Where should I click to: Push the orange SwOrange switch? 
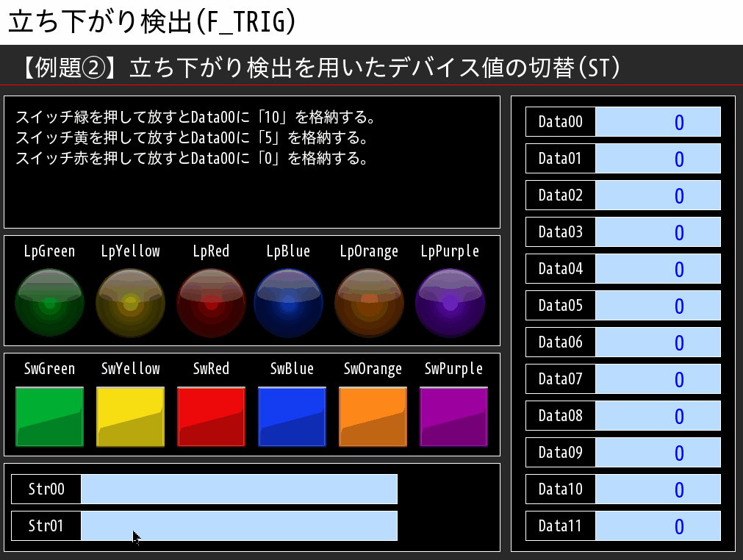point(373,417)
